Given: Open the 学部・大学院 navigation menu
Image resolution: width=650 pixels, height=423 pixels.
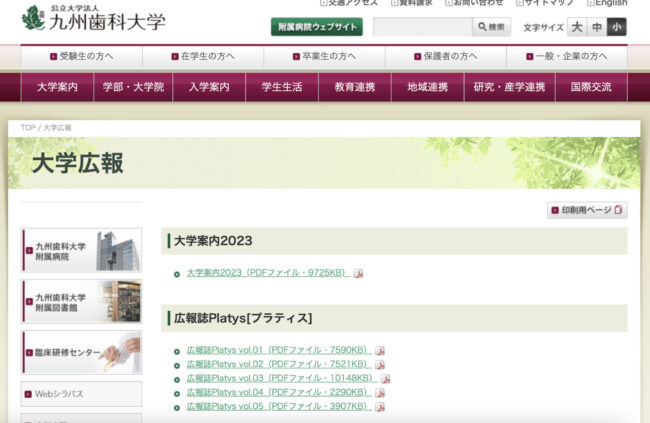Looking at the screenshot, I should coord(133,87).
